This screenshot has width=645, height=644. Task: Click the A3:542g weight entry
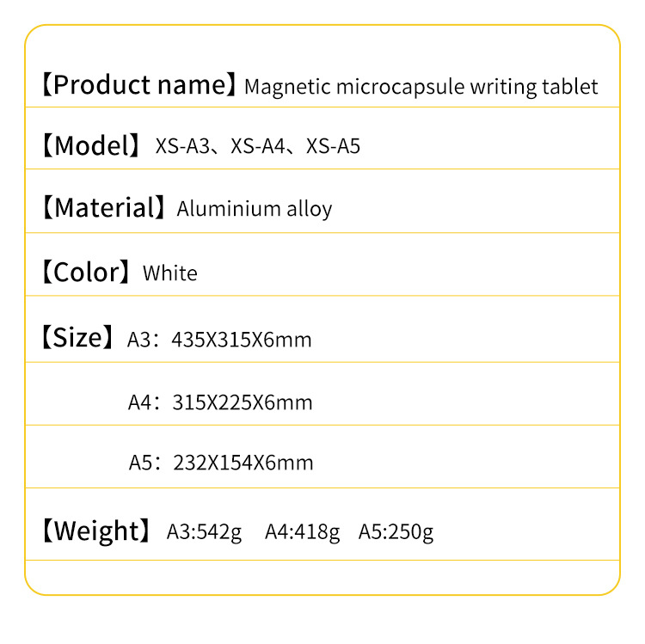click(x=204, y=532)
